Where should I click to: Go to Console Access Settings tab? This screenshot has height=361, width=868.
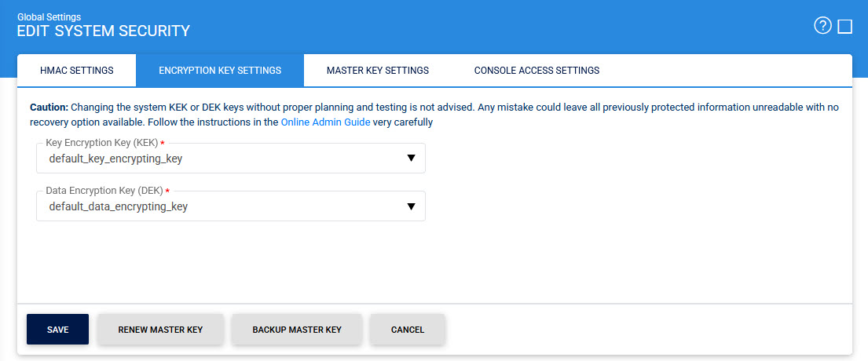click(537, 71)
